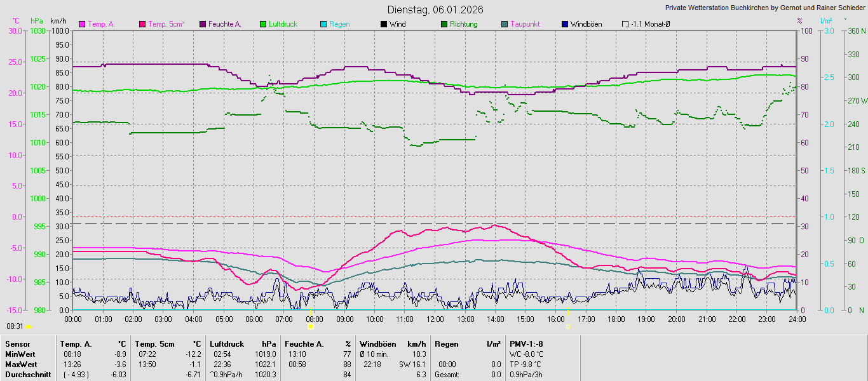Image resolution: width=868 pixels, height=381 pixels.
Task: Click the dark green Richtung legend square
Action: coord(444,24)
